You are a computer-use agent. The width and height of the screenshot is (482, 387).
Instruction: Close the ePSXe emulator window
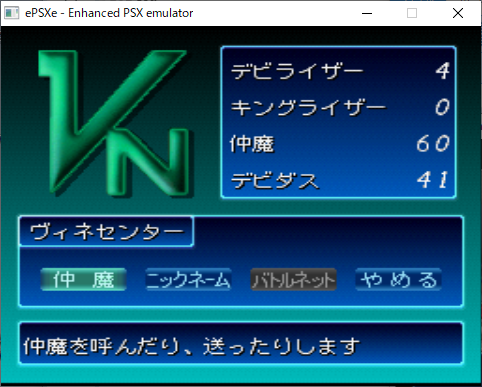(x=458, y=13)
